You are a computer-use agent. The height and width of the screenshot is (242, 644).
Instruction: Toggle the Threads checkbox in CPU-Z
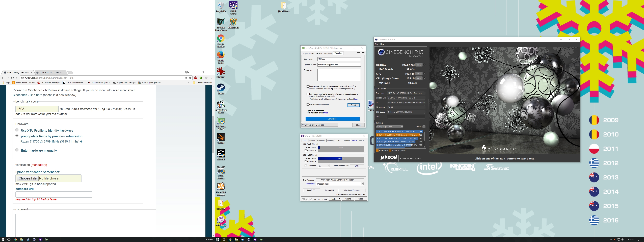306,166
